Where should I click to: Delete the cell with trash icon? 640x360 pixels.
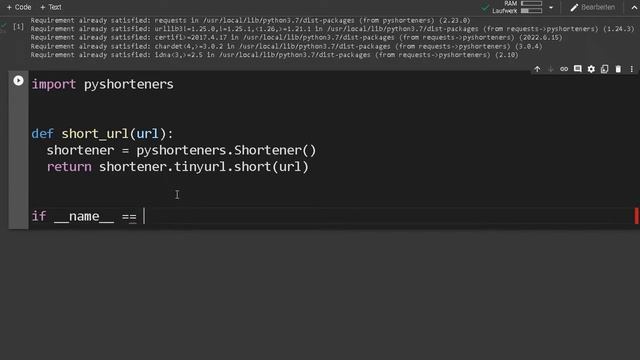click(618, 69)
